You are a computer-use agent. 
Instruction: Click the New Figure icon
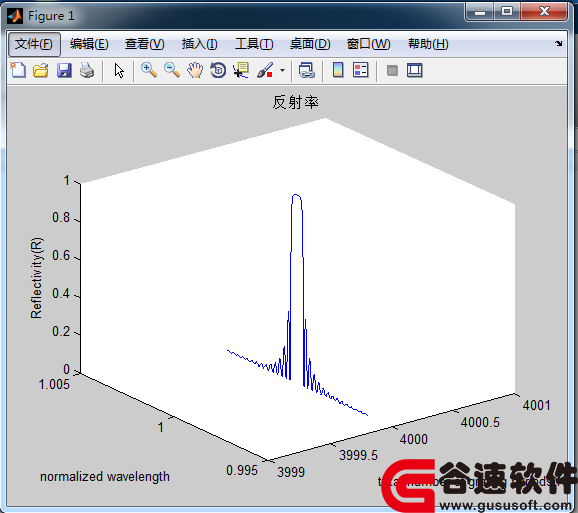(18, 70)
